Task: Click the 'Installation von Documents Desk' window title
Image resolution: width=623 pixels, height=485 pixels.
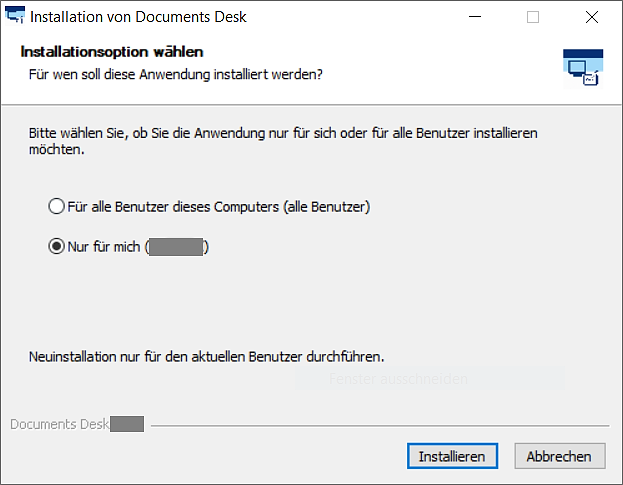Action: click(138, 17)
